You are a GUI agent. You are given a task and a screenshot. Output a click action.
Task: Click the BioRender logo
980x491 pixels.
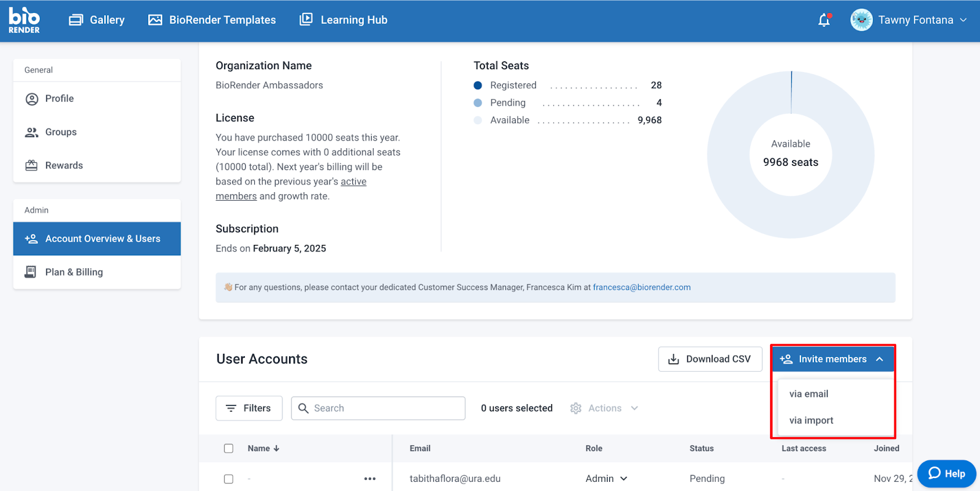[24, 20]
